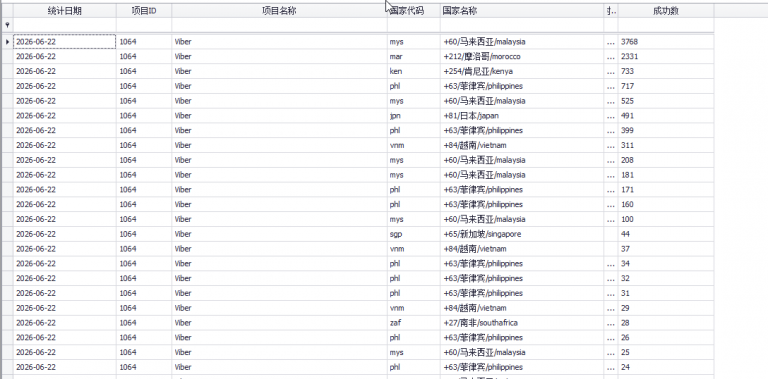Click the ellipsis cell in the 2331 row
The image size is (768, 379).
pos(611,57)
